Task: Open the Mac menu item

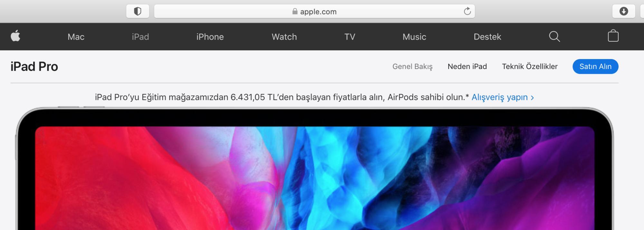Action: [76, 37]
